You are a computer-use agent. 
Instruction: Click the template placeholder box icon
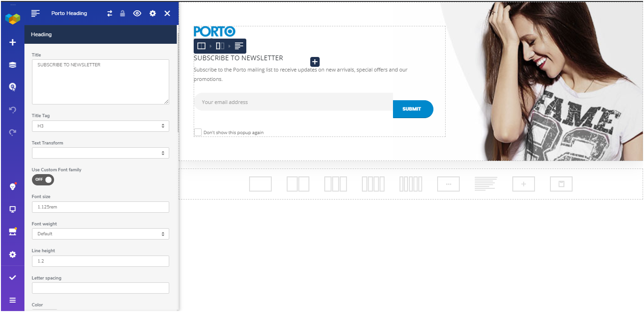coord(561,184)
